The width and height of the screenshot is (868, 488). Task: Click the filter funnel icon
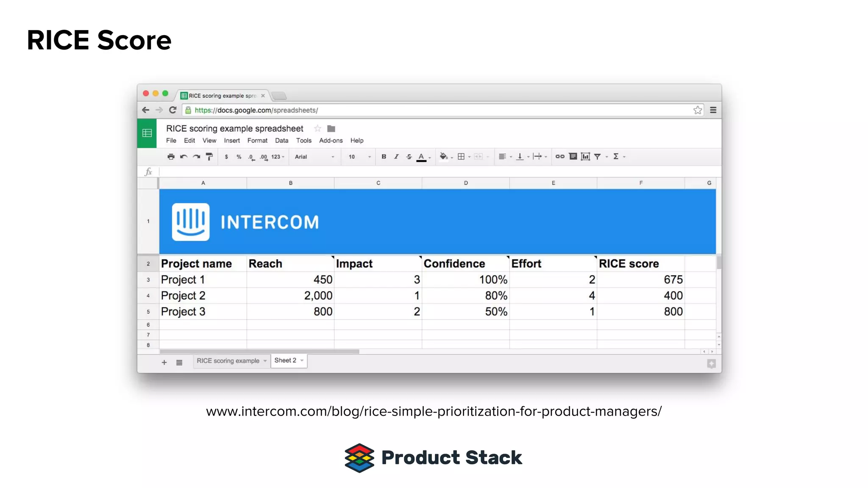point(598,157)
